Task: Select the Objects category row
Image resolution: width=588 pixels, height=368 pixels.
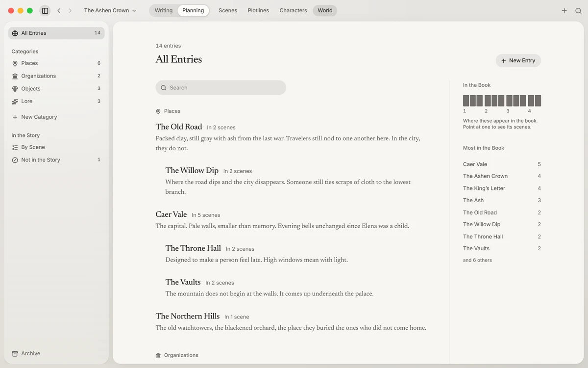Action: [x=57, y=89]
